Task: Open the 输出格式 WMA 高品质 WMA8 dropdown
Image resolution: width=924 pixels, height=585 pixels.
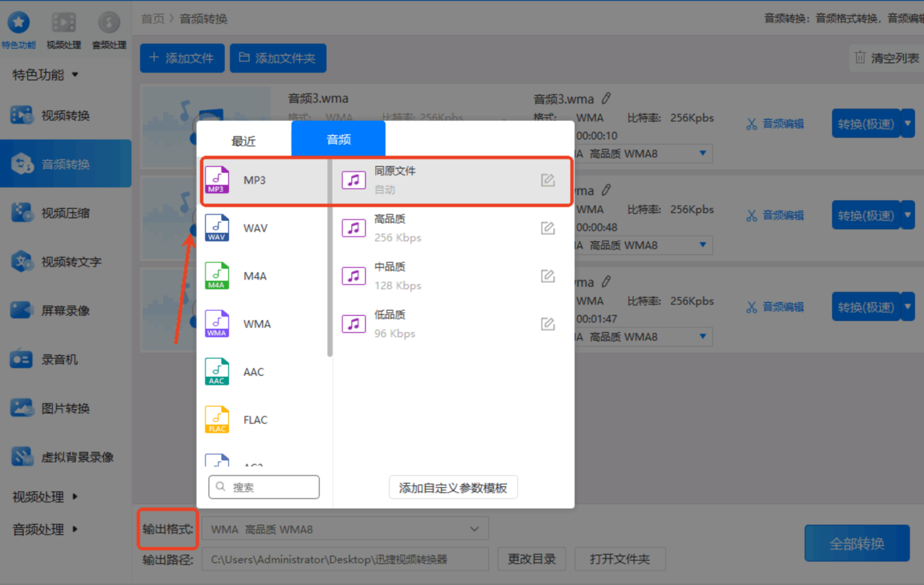Action: [x=345, y=529]
